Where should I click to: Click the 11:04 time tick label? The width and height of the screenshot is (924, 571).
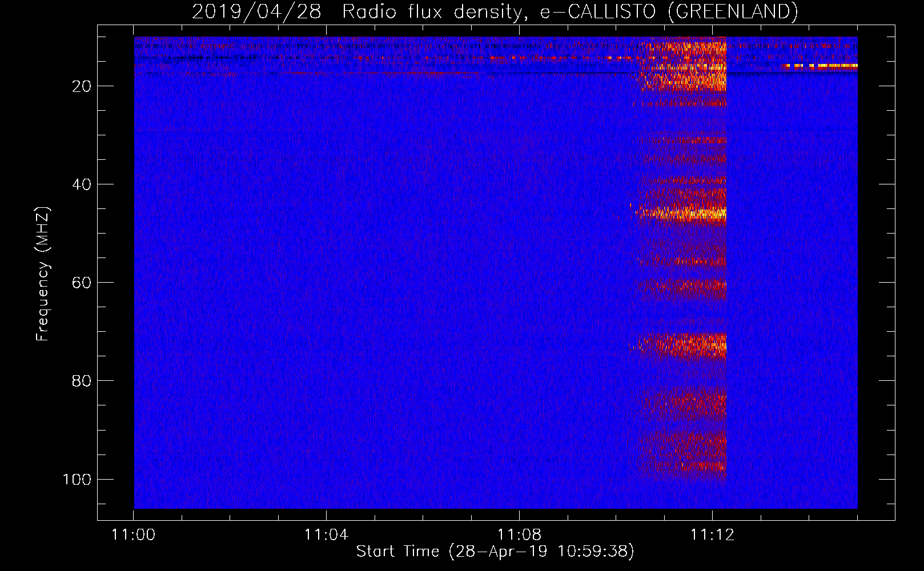click(x=326, y=535)
